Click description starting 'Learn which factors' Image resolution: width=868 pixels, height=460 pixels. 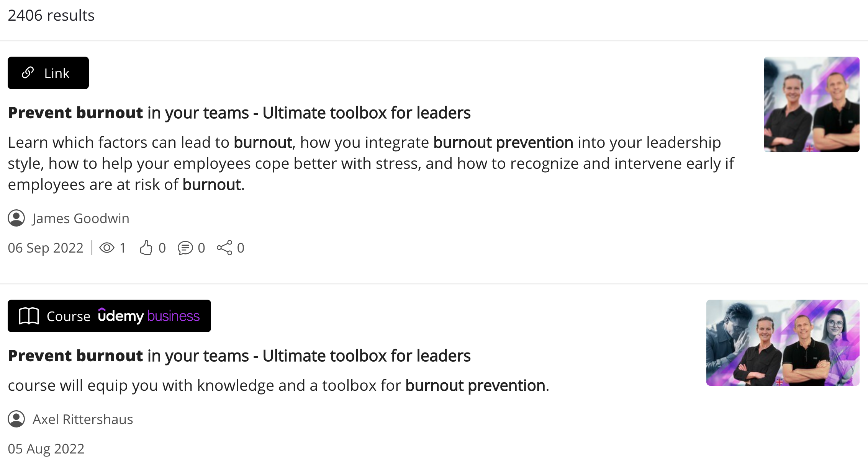[371, 163]
